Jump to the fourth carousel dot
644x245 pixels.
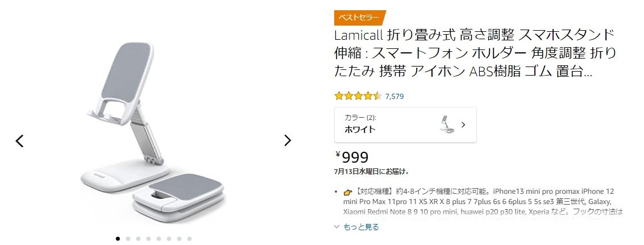pyautogui.click(x=148, y=239)
